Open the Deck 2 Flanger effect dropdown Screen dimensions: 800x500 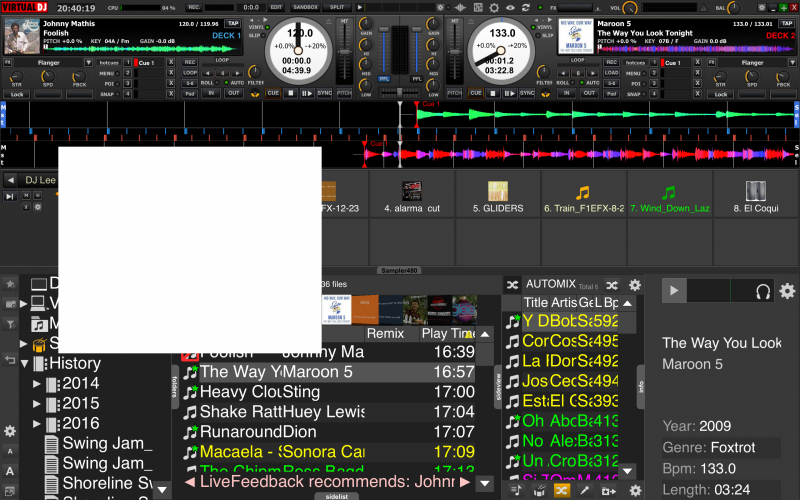point(792,62)
